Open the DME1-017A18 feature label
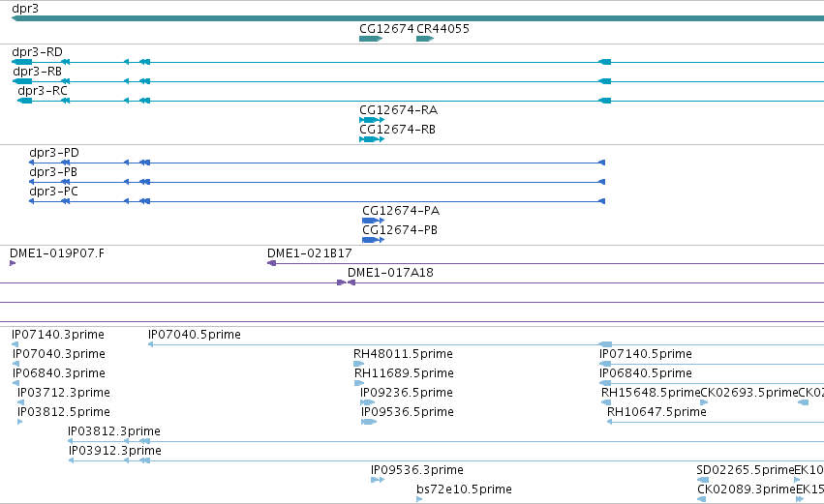The height and width of the screenshot is (504, 824). (x=390, y=273)
